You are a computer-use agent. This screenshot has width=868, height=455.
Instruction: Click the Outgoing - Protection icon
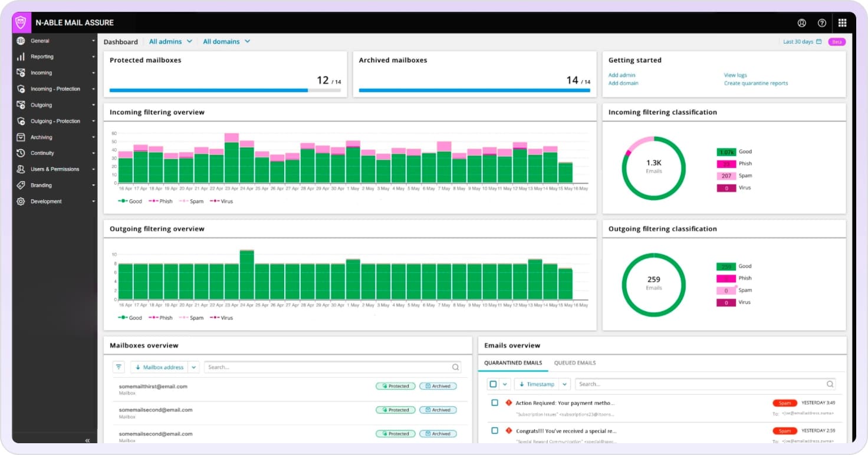click(x=21, y=121)
